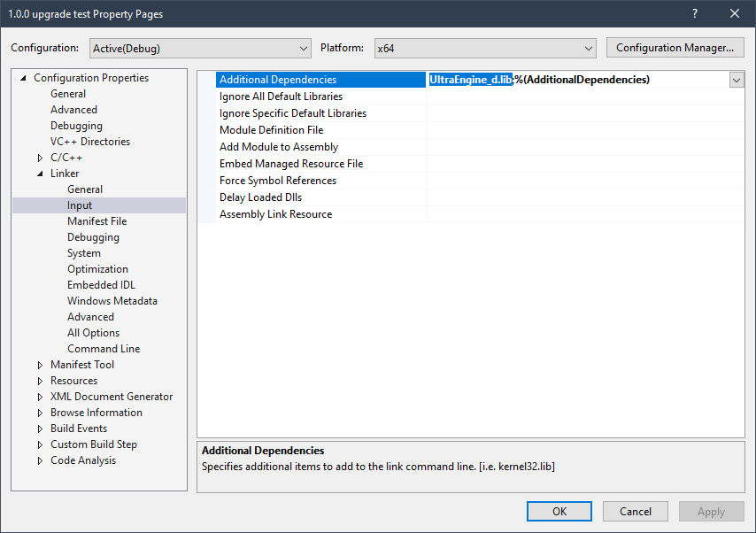
Task: Click the Delay Loaded Dlls property
Action: pos(262,197)
